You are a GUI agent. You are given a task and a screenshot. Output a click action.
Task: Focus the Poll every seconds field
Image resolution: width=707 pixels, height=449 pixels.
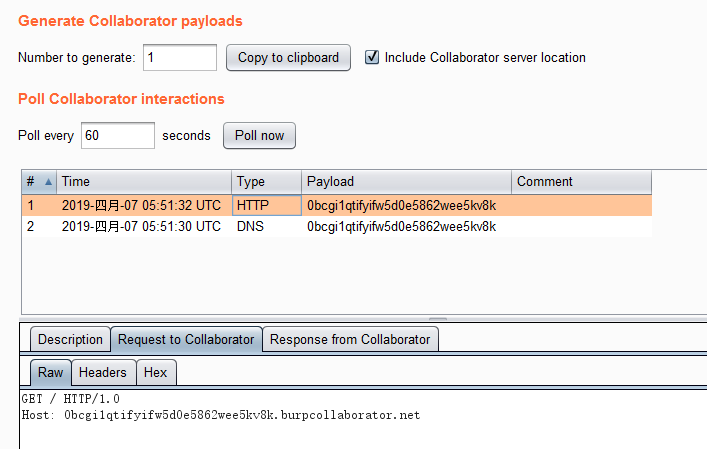(x=118, y=135)
